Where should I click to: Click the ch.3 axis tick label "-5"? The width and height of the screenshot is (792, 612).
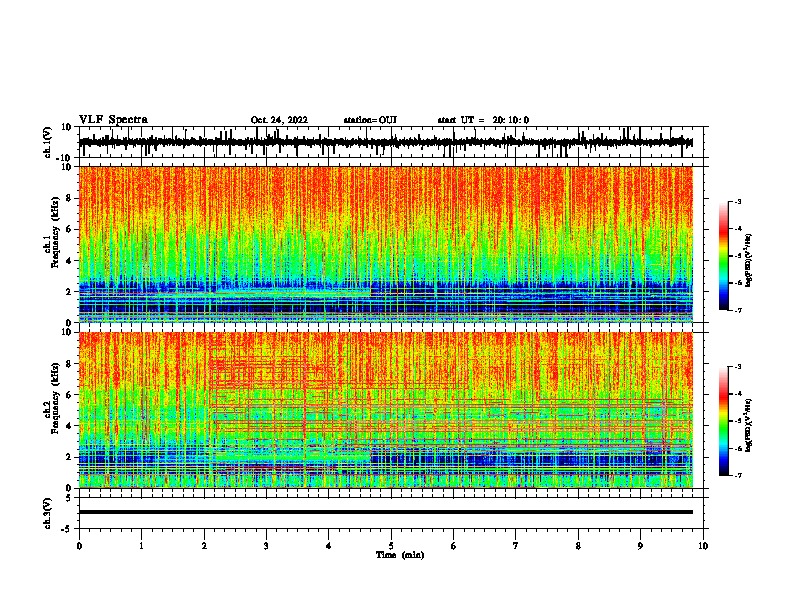pyautogui.click(x=68, y=529)
